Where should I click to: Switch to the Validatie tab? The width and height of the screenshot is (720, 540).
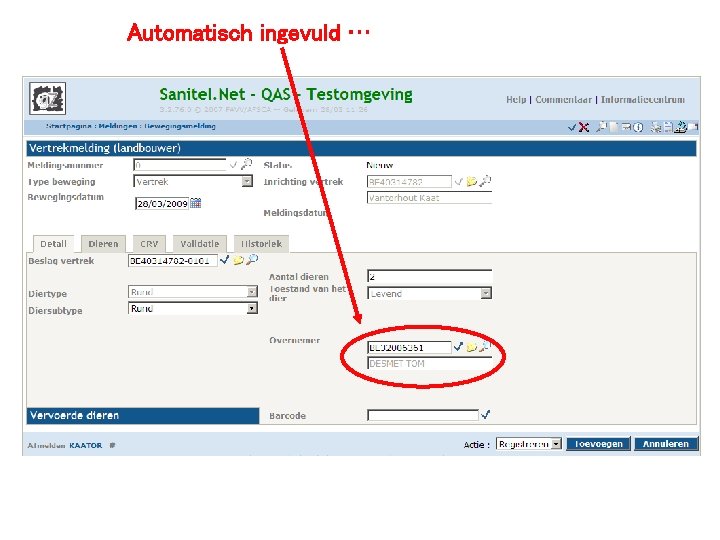coord(199,244)
